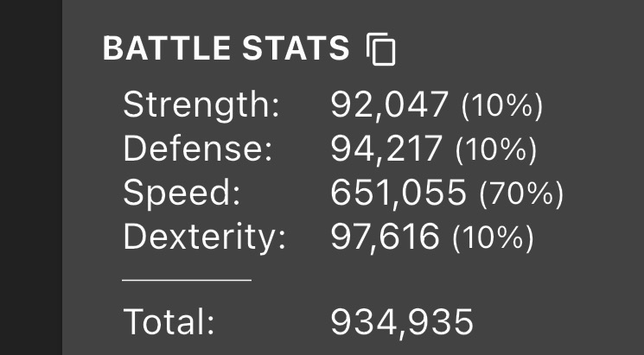The width and height of the screenshot is (644, 355).
Task: Select the Speed label
Action: coord(182,193)
